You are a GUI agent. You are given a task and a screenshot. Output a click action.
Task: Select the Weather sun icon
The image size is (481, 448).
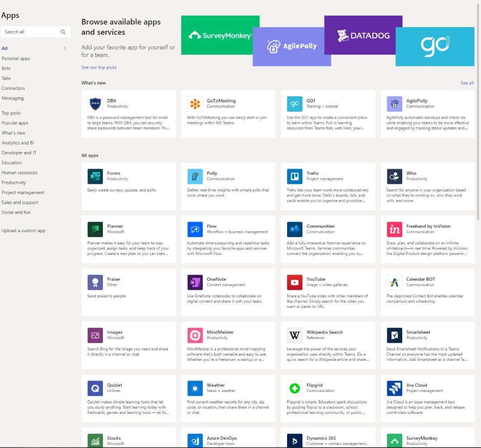point(195,388)
